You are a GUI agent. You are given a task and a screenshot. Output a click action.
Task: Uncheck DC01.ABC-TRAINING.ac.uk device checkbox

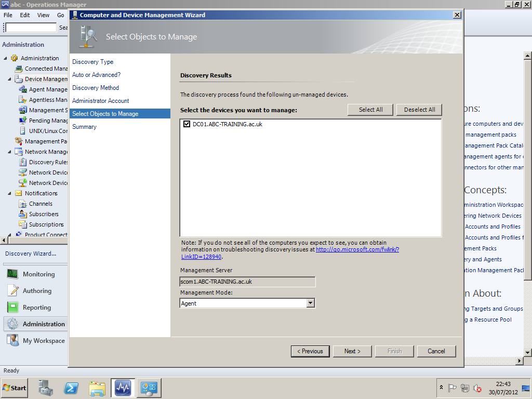187,124
